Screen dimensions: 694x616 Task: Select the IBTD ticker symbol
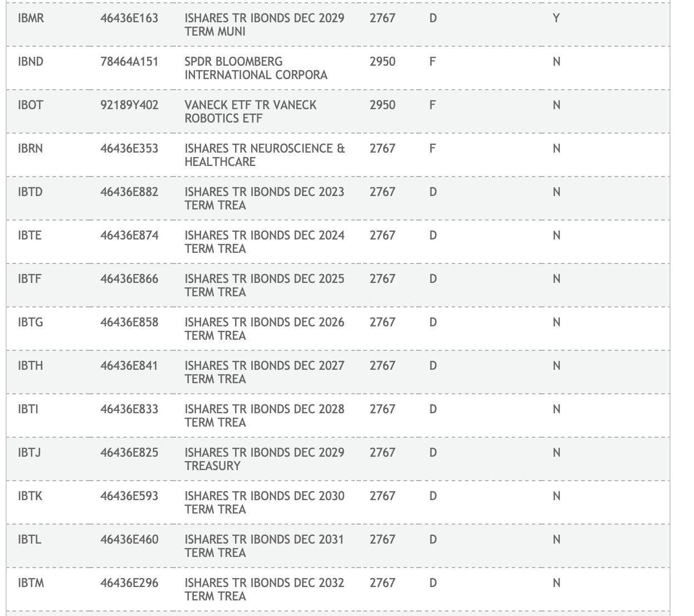click(x=30, y=192)
